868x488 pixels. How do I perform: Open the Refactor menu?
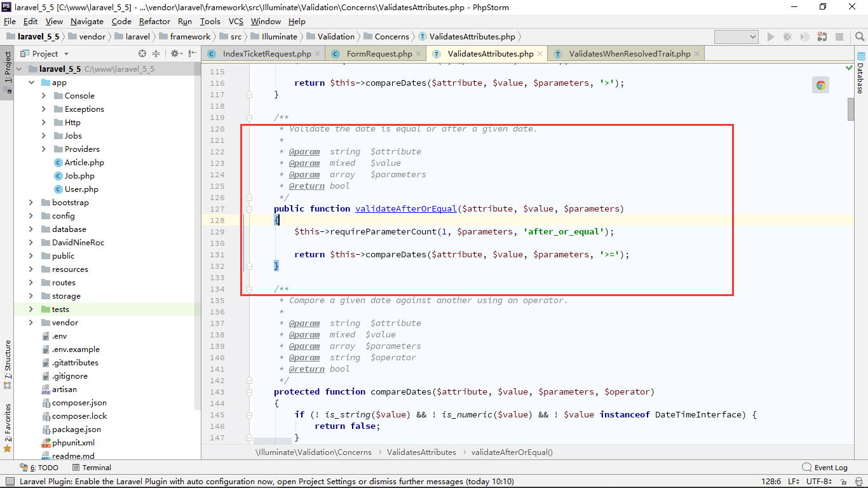155,21
